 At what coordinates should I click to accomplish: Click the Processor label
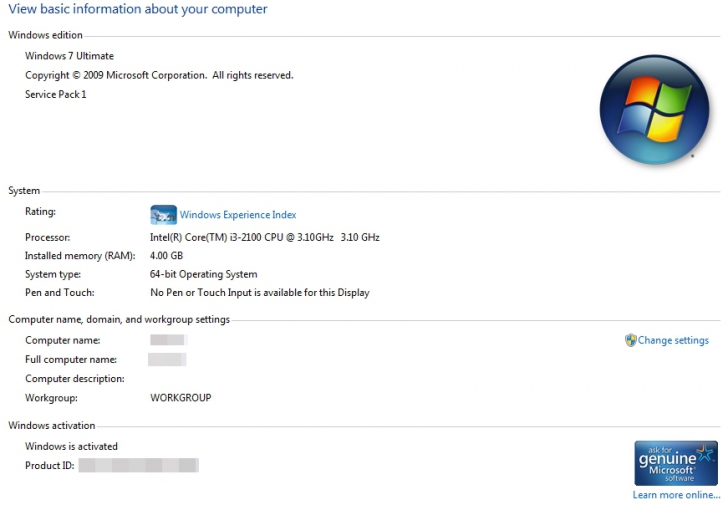click(48, 237)
